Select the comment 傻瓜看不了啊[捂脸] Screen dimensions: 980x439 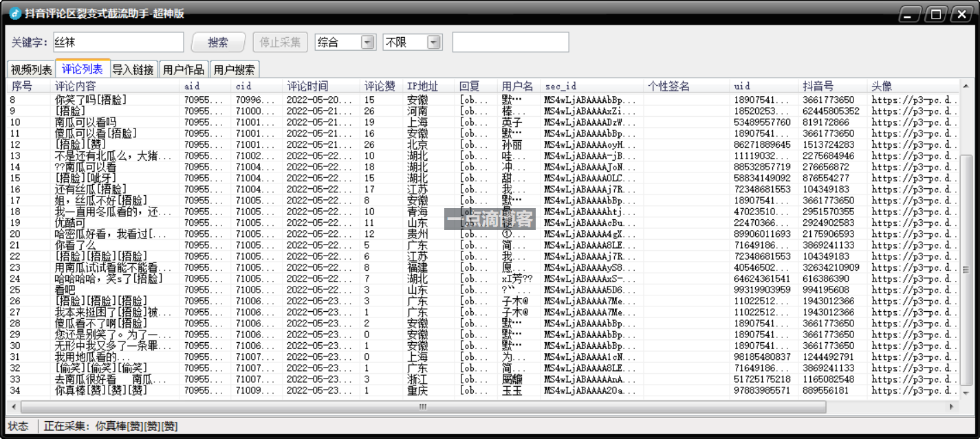tap(100, 324)
